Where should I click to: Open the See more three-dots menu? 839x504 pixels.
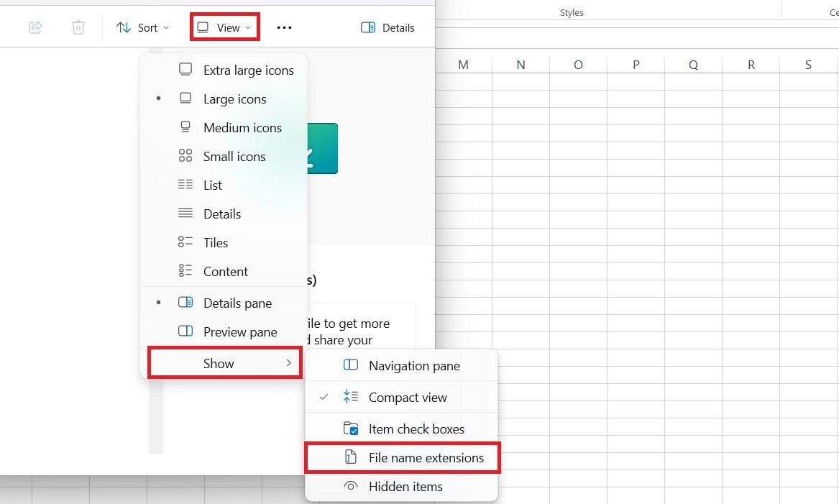click(284, 27)
